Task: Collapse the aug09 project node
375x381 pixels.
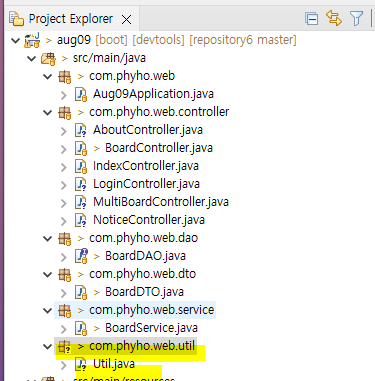Action: coord(15,41)
